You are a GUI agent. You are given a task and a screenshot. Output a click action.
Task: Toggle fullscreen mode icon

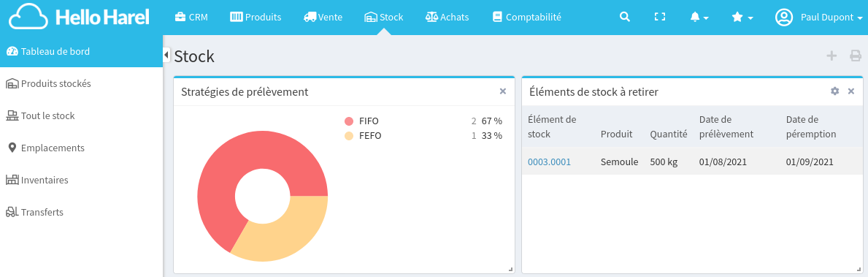point(659,17)
